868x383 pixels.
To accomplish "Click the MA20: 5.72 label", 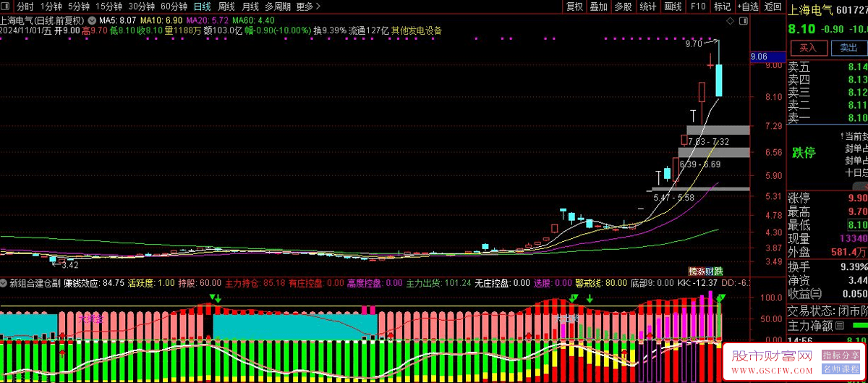I will tap(208, 20).
